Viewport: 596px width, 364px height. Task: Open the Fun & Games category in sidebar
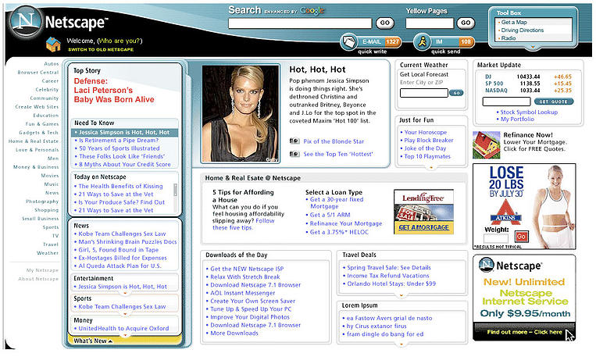coord(42,123)
